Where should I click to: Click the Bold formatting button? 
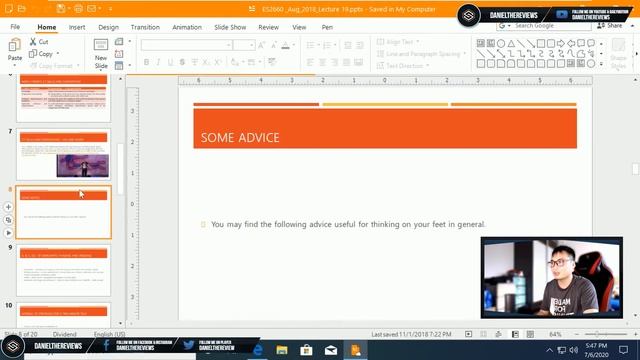pos(146,62)
